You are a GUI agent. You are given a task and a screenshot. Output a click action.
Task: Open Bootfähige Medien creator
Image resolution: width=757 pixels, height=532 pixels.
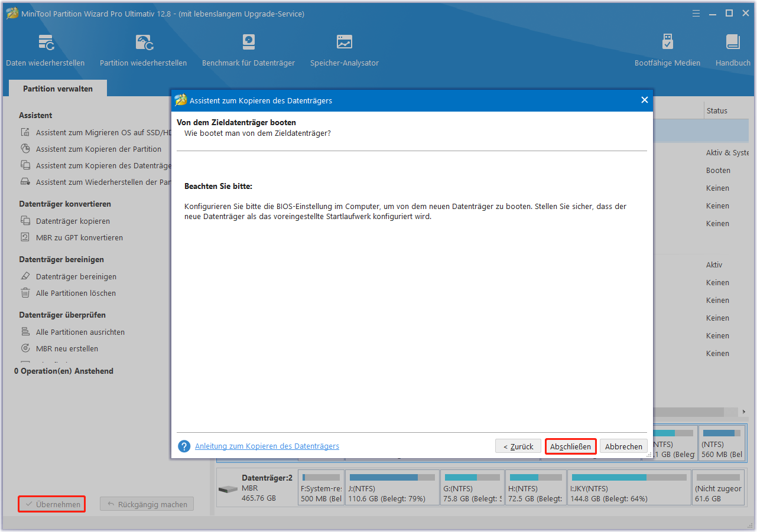[667, 50]
